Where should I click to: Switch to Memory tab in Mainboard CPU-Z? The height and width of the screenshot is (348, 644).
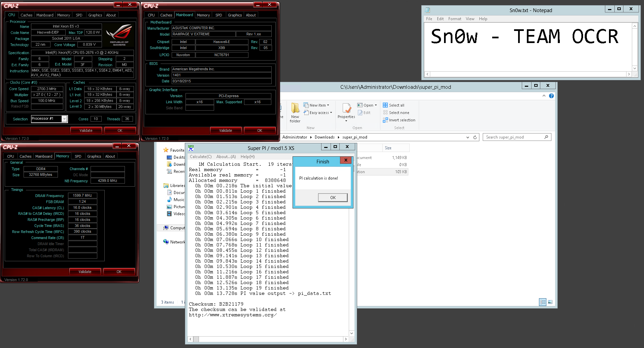[203, 15]
